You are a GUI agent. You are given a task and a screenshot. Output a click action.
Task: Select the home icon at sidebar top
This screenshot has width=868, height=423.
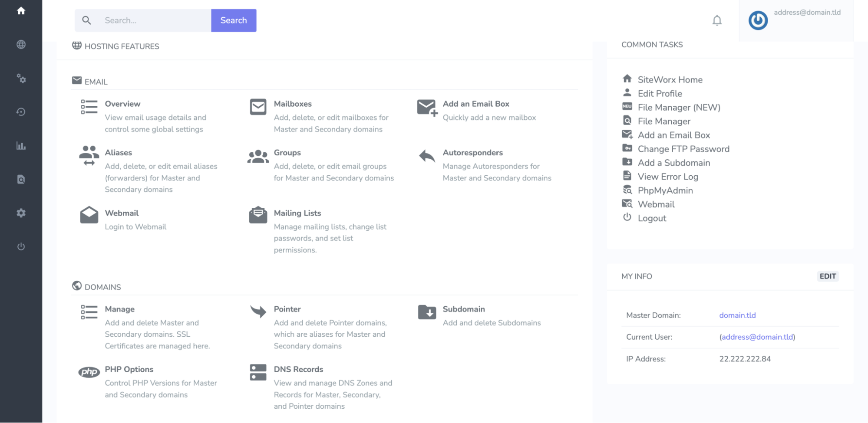(20, 12)
